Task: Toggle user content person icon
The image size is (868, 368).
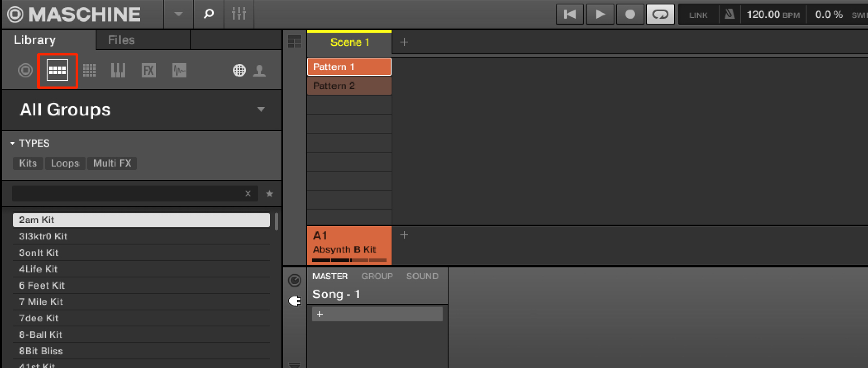Action: pos(260,70)
